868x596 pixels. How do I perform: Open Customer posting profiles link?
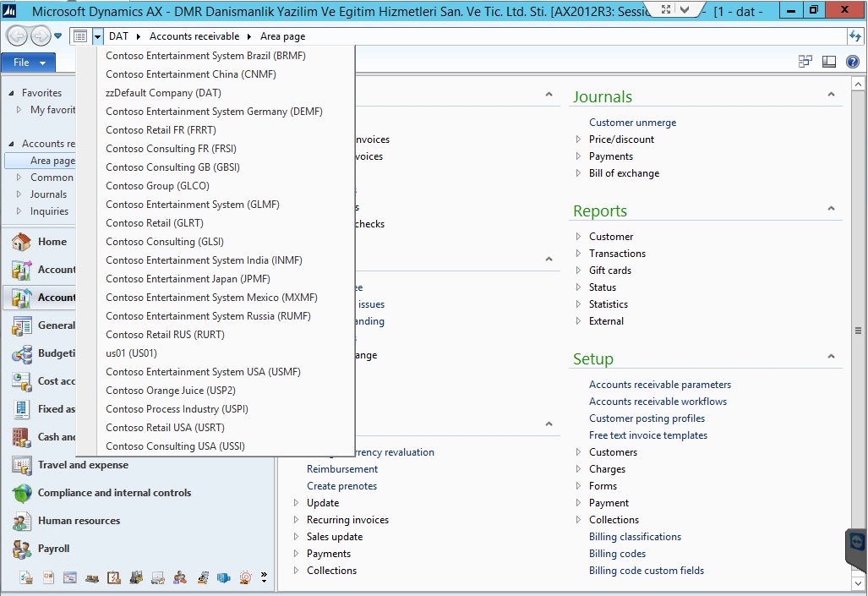(647, 418)
